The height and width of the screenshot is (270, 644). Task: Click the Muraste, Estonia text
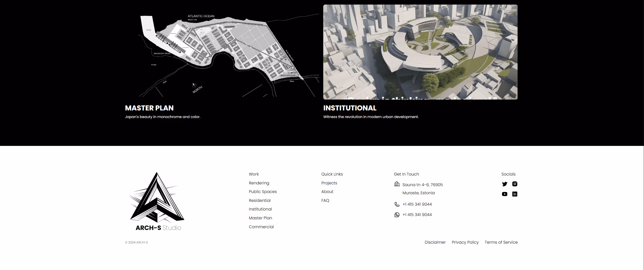click(x=419, y=193)
